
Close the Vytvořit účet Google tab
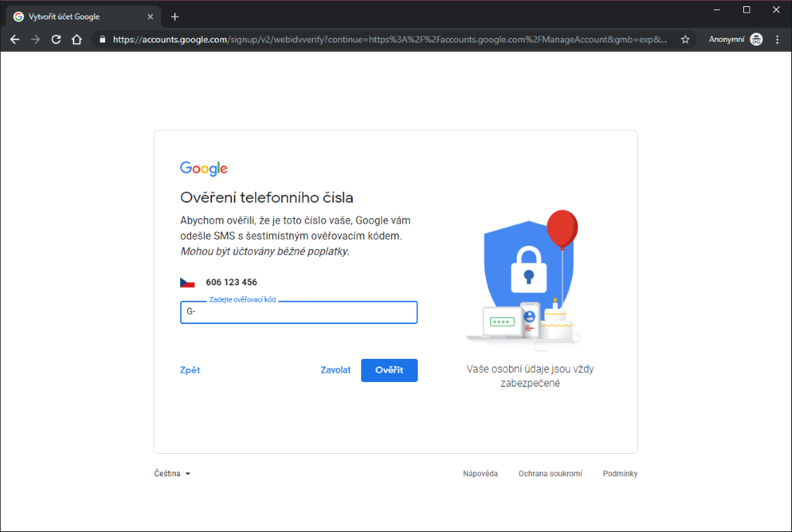tap(150, 17)
